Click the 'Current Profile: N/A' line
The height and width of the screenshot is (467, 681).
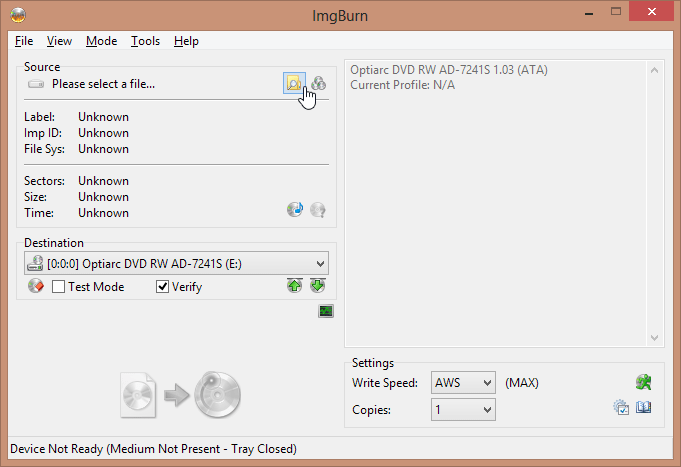pyautogui.click(x=403, y=85)
